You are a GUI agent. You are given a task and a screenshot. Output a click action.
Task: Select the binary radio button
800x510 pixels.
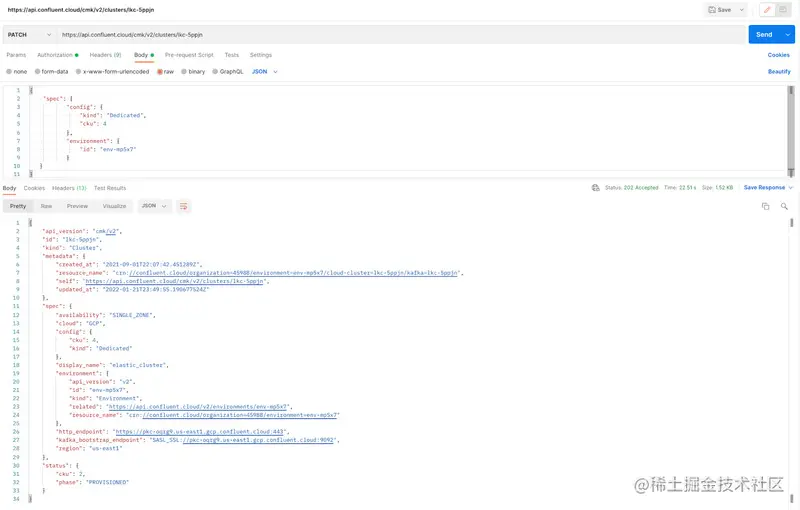pyautogui.click(x=184, y=72)
